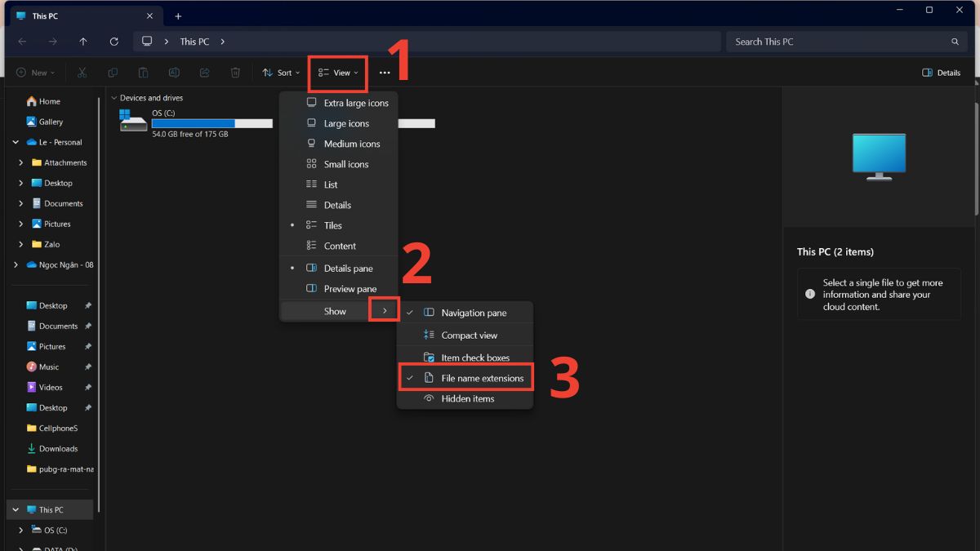Choose Details layout
Screen dimensions: 980x551
(x=339, y=205)
